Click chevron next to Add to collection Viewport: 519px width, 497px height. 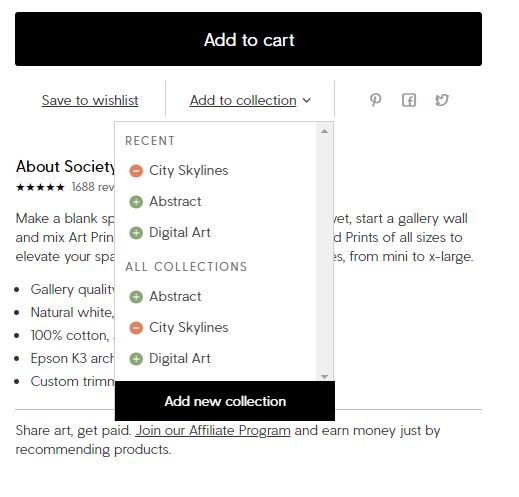tap(307, 100)
